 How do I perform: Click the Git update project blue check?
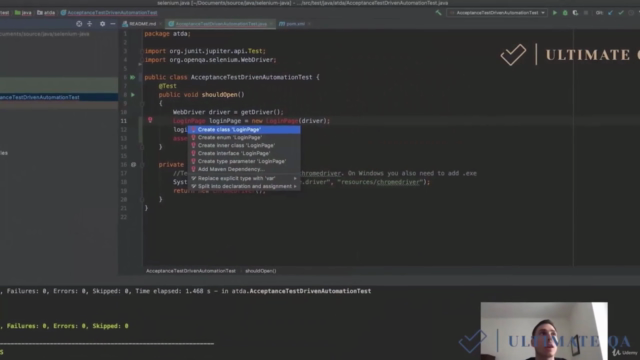(x=611, y=13)
